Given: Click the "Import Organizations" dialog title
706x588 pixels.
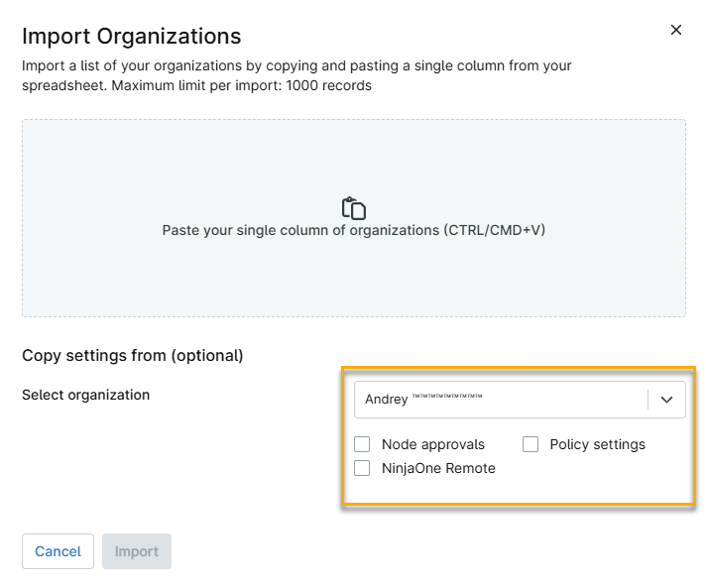Looking at the screenshot, I should click(x=132, y=37).
